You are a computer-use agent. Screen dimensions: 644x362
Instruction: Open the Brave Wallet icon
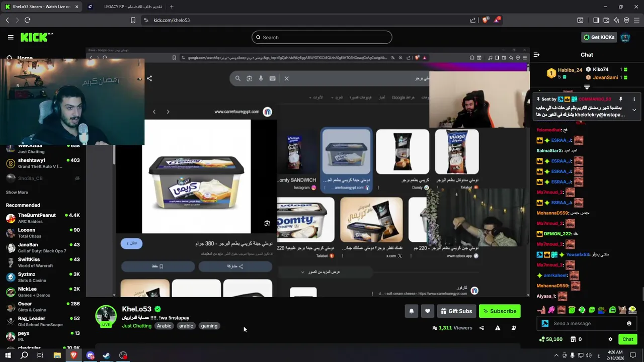[x=606, y=20]
